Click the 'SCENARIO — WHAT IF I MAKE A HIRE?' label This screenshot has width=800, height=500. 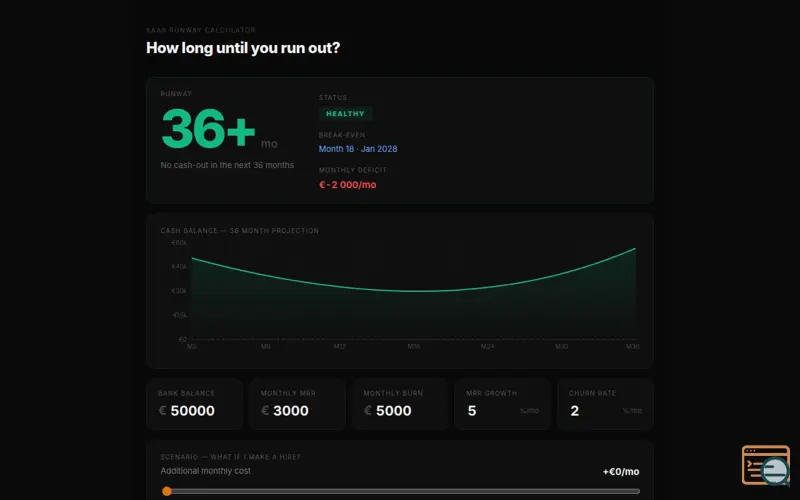230,457
